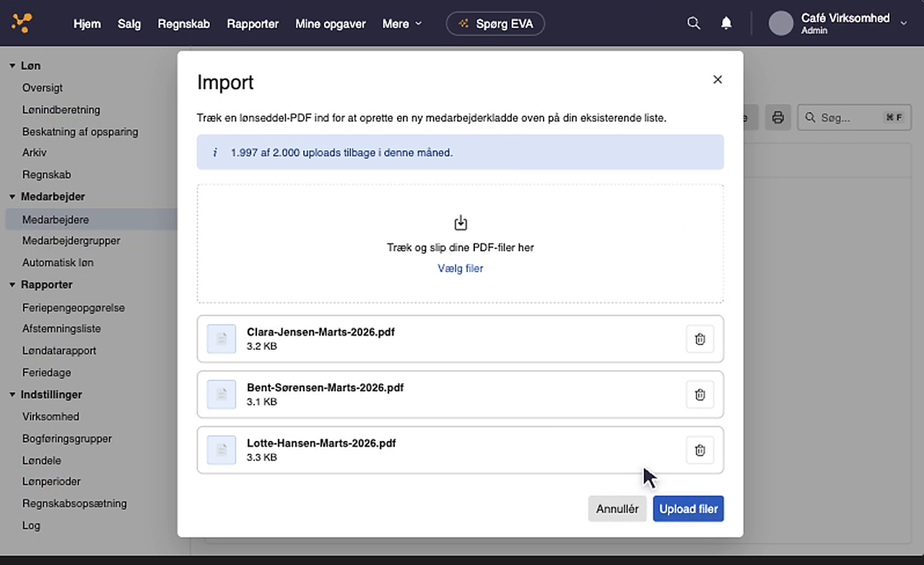Open Mine opgaver in top menu
Image resolution: width=924 pixels, height=565 pixels.
tap(330, 24)
